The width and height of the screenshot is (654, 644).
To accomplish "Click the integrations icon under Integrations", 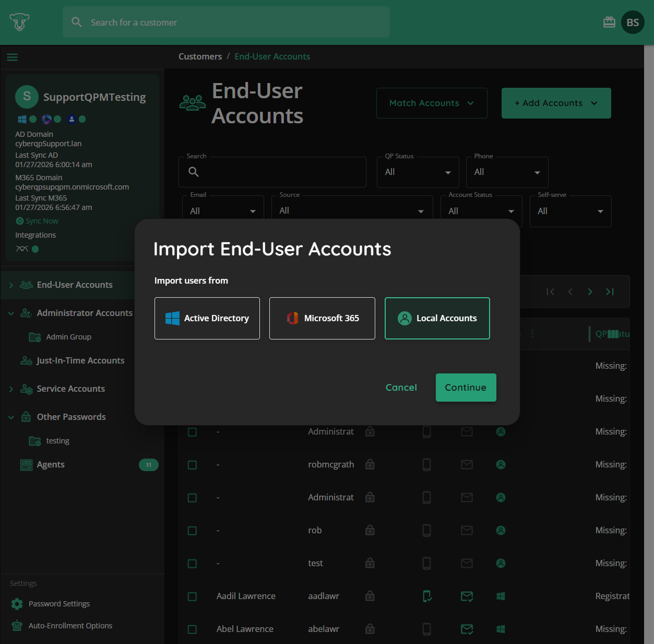I will pos(22,249).
